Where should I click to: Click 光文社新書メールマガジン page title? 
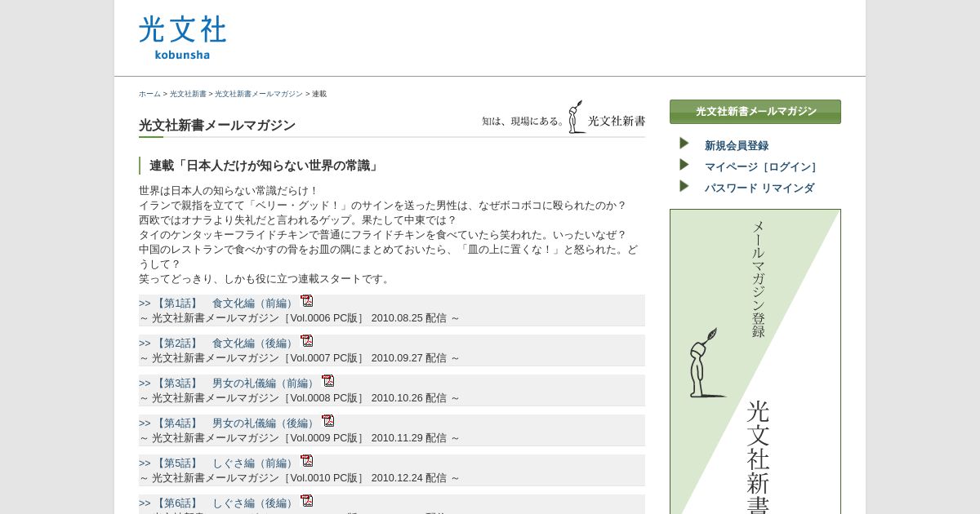pos(217,126)
